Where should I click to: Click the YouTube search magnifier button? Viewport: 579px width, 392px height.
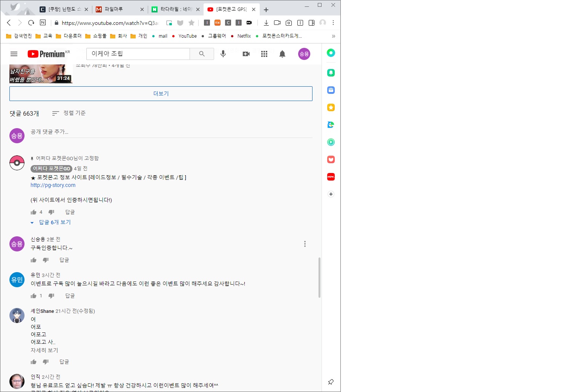202,54
